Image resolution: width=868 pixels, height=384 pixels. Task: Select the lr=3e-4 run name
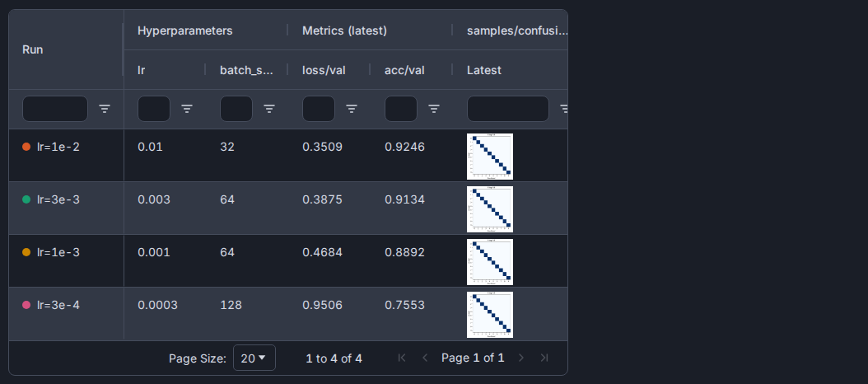click(x=58, y=305)
